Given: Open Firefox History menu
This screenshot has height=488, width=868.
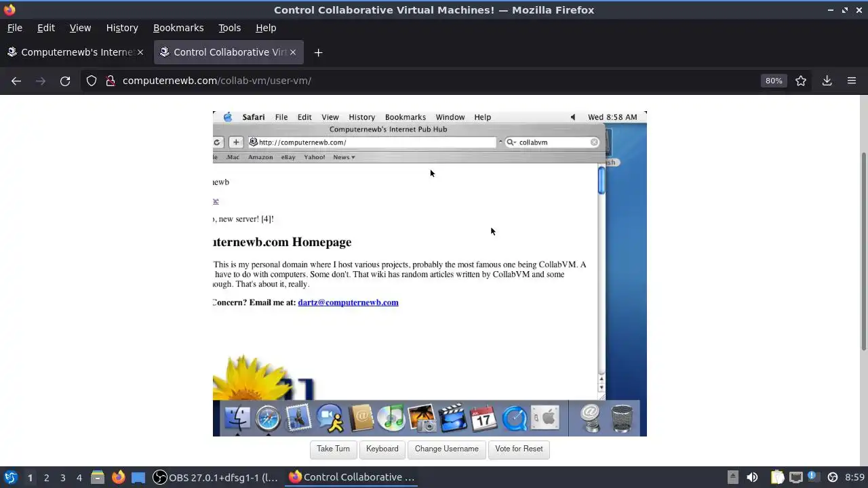Looking at the screenshot, I should (122, 28).
